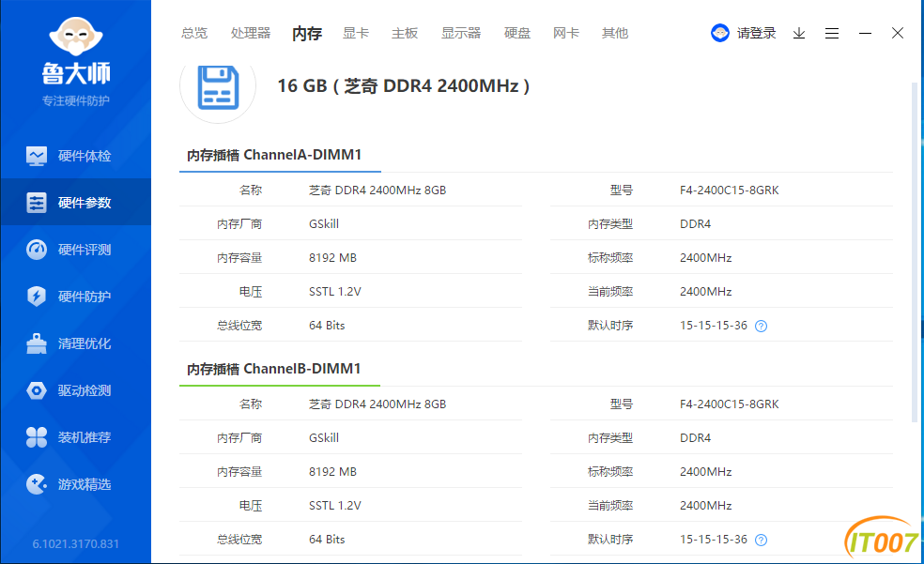
Task: Go to 硬件防护 in the sidebar
Action: 75,297
